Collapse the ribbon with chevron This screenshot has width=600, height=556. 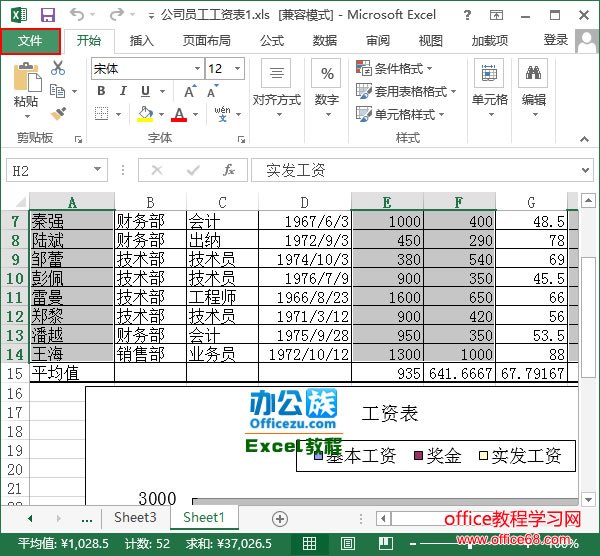[584, 139]
